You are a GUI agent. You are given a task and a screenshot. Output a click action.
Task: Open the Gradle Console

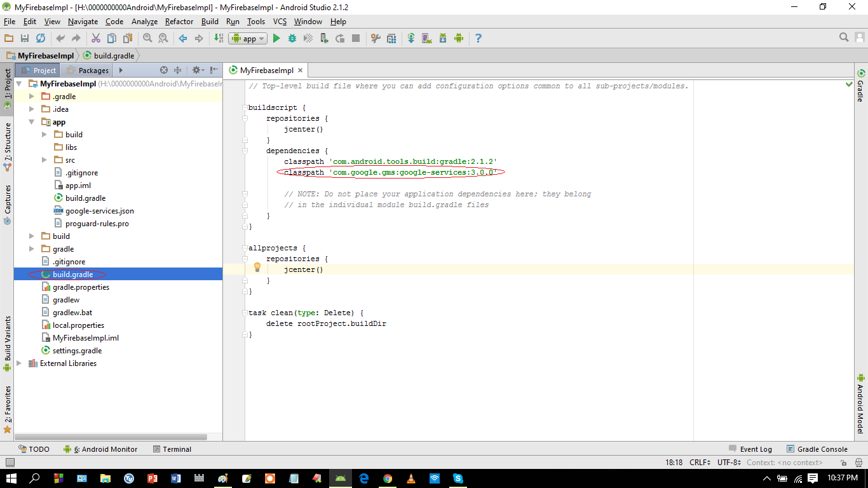click(817, 449)
